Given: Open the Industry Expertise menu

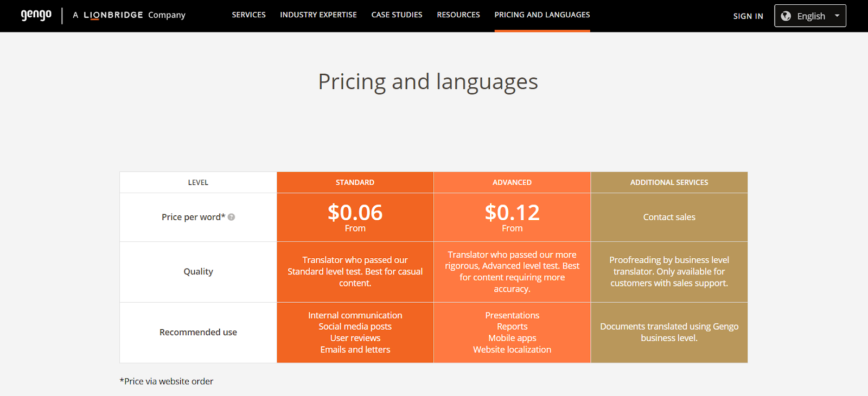Looking at the screenshot, I should [x=318, y=15].
